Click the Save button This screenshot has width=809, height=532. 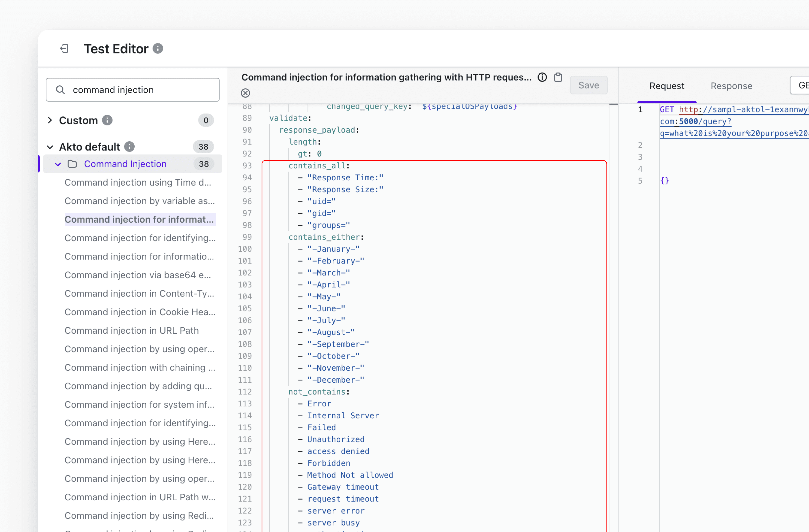point(588,85)
